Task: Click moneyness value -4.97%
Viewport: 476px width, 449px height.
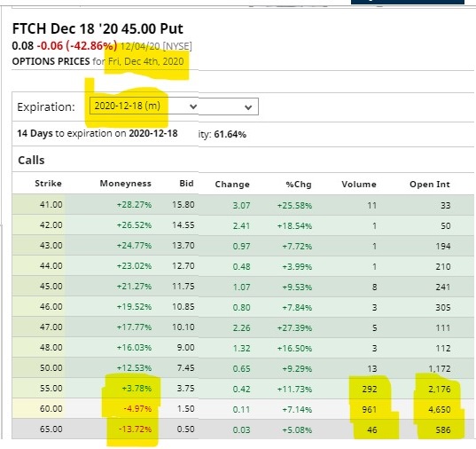Action: [x=137, y=408]
